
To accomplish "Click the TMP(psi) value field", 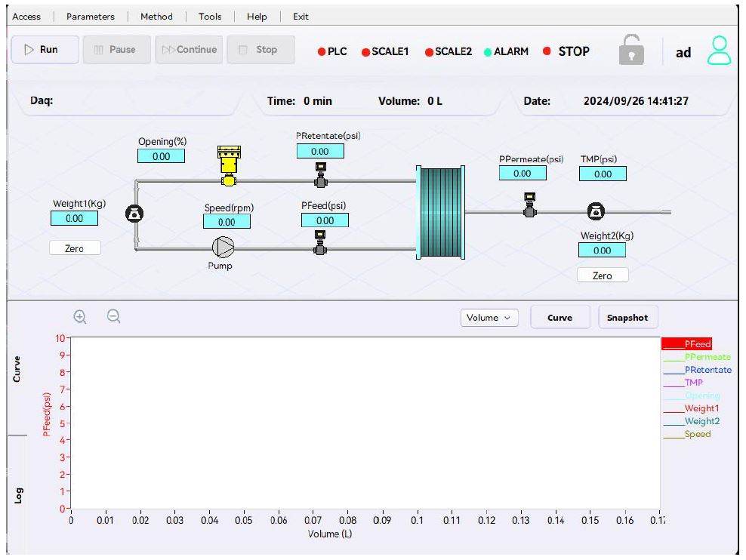I will [x=603, y=174].
